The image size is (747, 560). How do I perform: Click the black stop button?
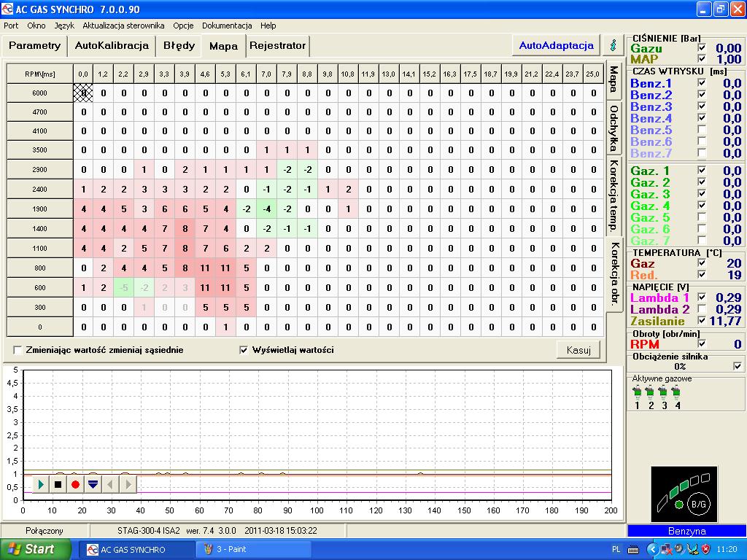click(58, 484)
